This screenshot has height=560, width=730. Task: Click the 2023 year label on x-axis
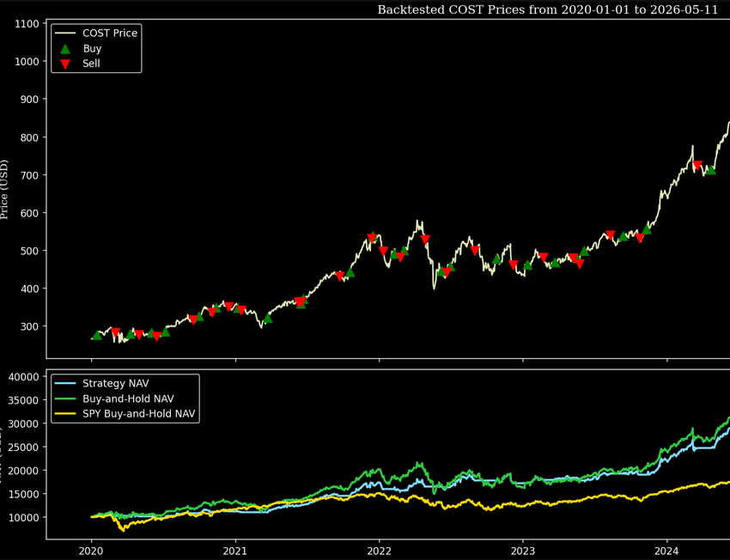(x=523, y=551)
